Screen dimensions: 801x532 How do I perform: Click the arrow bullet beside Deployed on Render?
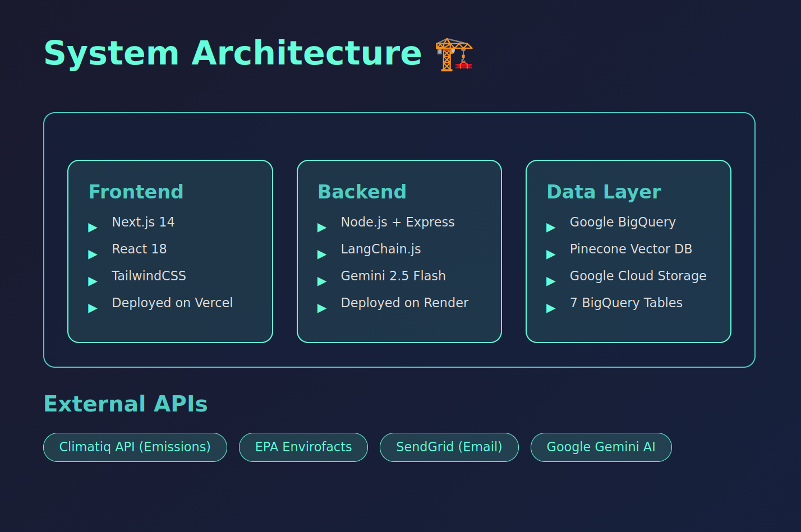[x=322, y=308]
